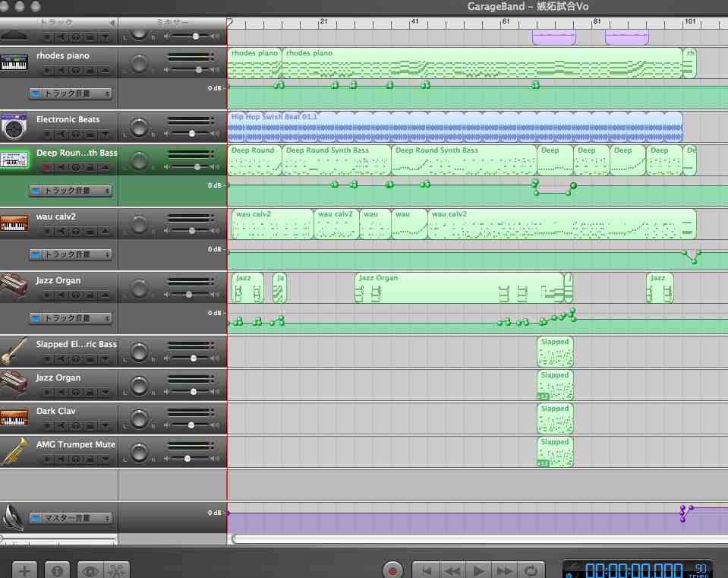Click the Jazz Organ track volume slider
728x578 pixels.
[190, 294]
